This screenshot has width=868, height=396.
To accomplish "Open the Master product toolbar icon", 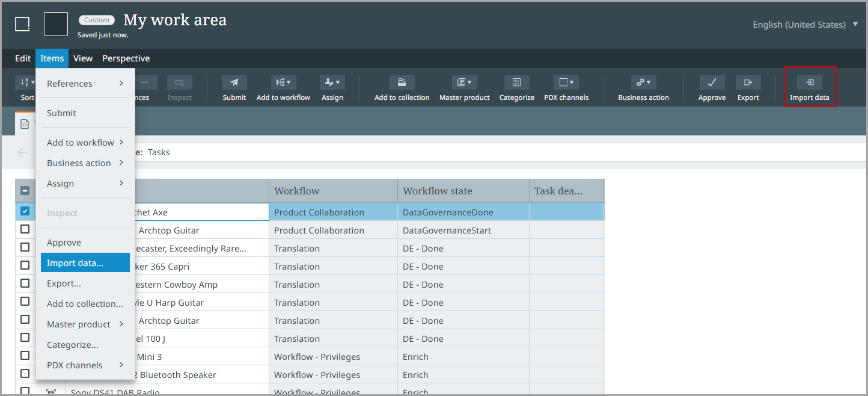I will coord(464,83).
